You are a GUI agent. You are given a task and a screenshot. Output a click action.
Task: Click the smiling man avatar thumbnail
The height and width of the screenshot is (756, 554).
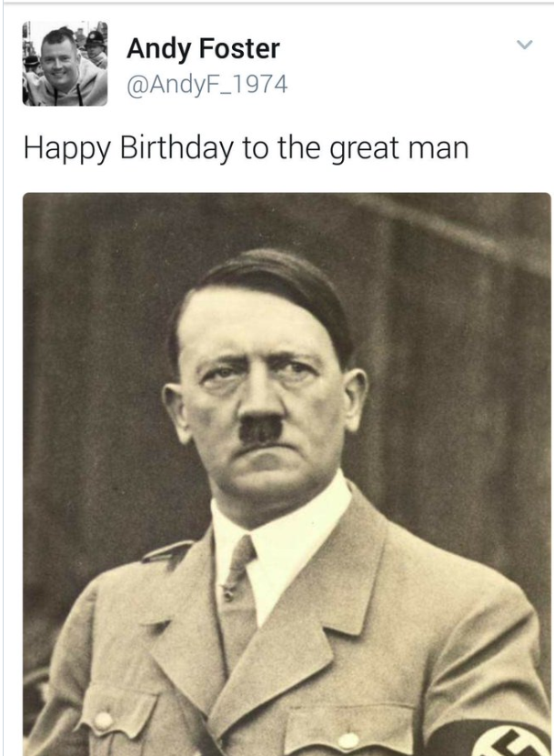65,63
